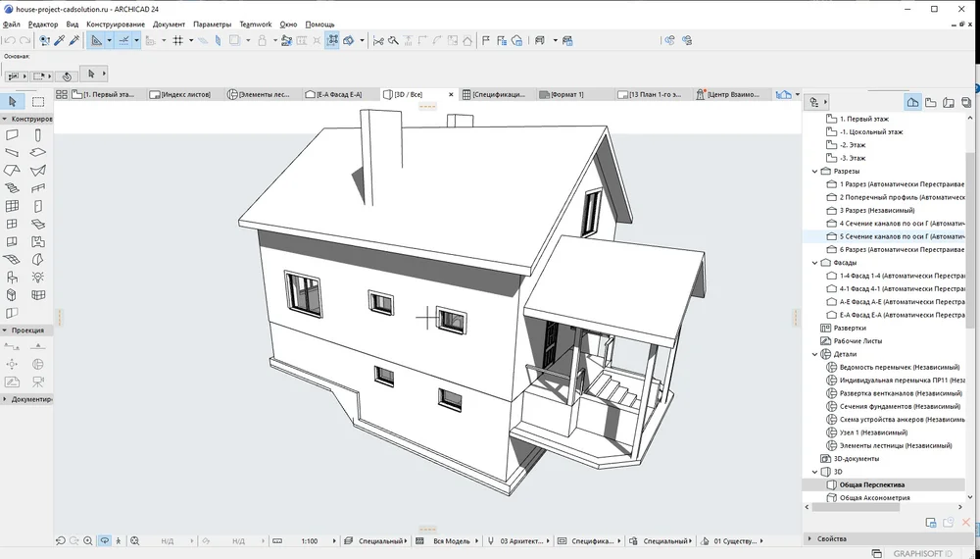Screen dimensions: 980x559
Task: Select the Arrow tool in the toolbox
Action: [13, 102]
